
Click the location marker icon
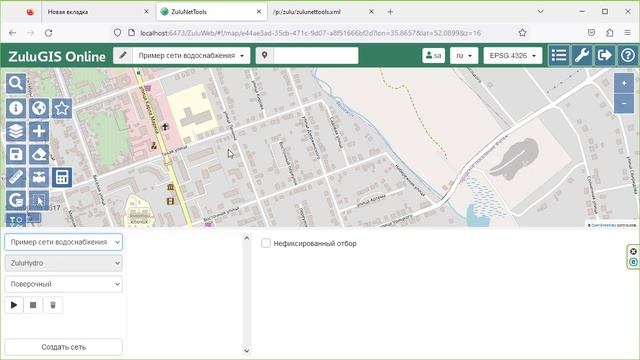click(264, 55)
